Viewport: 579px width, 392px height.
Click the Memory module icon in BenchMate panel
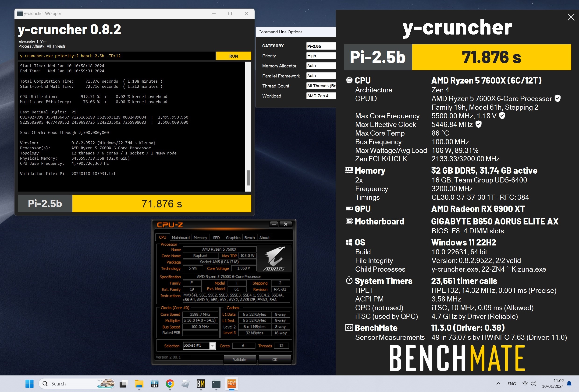[x=349, y=170]
